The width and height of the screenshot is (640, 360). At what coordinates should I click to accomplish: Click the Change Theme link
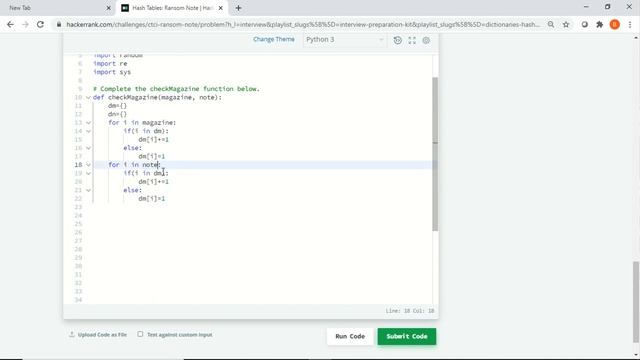pyautogui.click(x=273, y=39)
